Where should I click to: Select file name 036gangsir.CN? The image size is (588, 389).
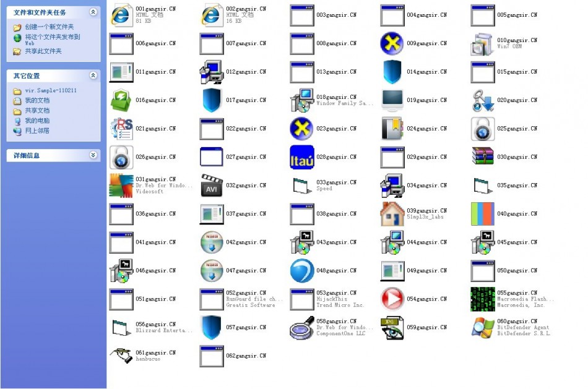[155, 214]
